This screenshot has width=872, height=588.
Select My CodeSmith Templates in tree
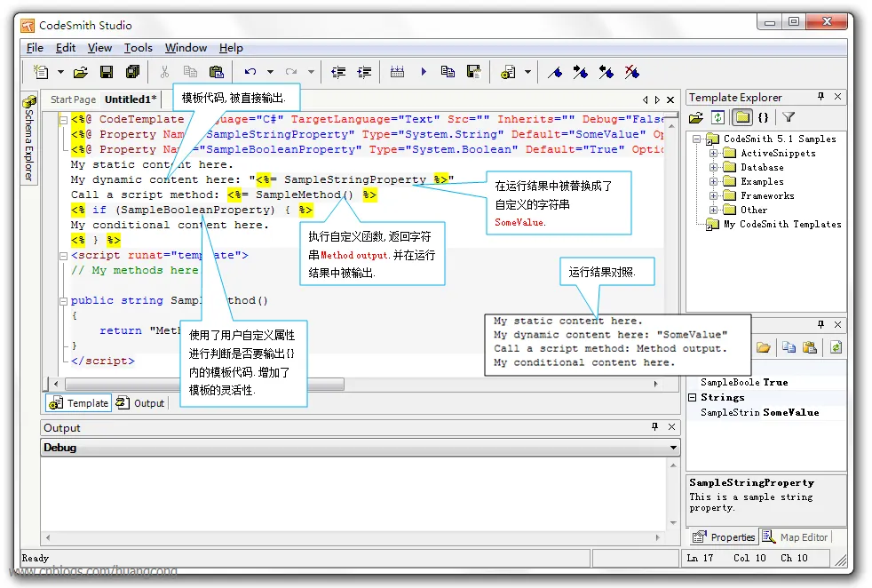pyautogui.click(x=781, y=225)
